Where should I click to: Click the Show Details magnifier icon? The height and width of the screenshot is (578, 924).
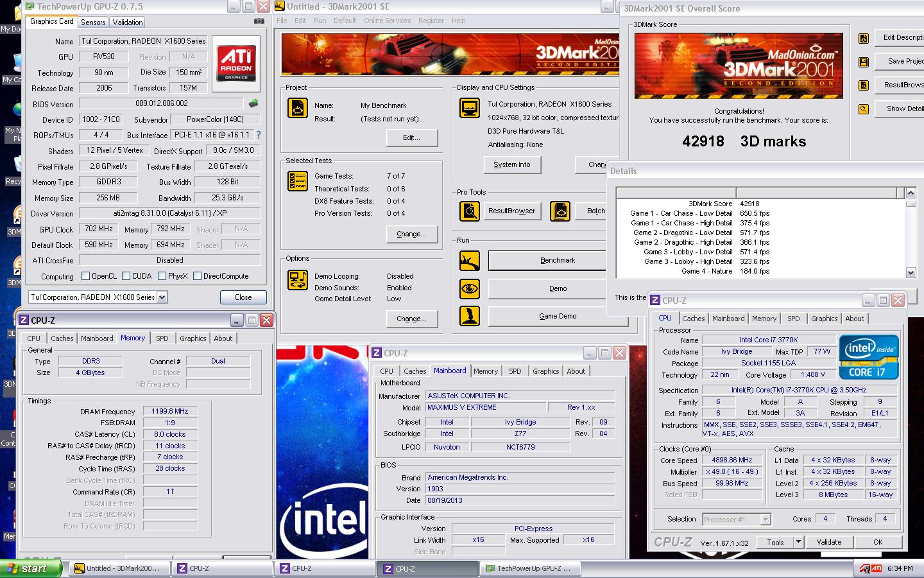[x=864, y=109]
